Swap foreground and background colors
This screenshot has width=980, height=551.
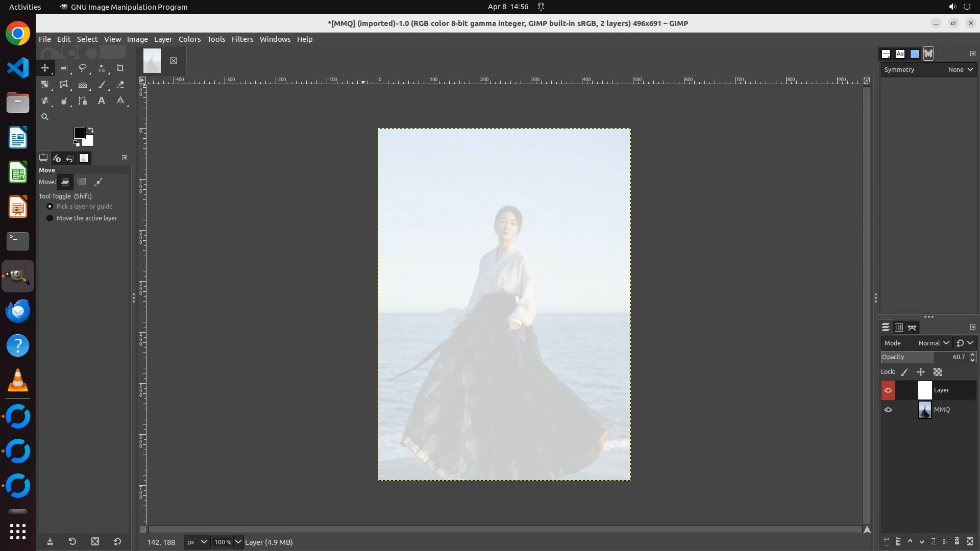[x=91, y=130]
